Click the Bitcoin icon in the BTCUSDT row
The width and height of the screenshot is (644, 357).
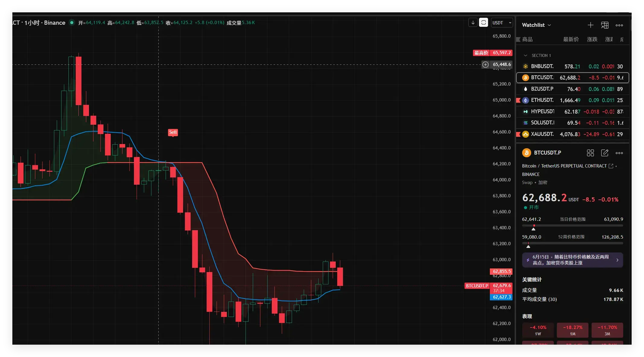[525, 78]
